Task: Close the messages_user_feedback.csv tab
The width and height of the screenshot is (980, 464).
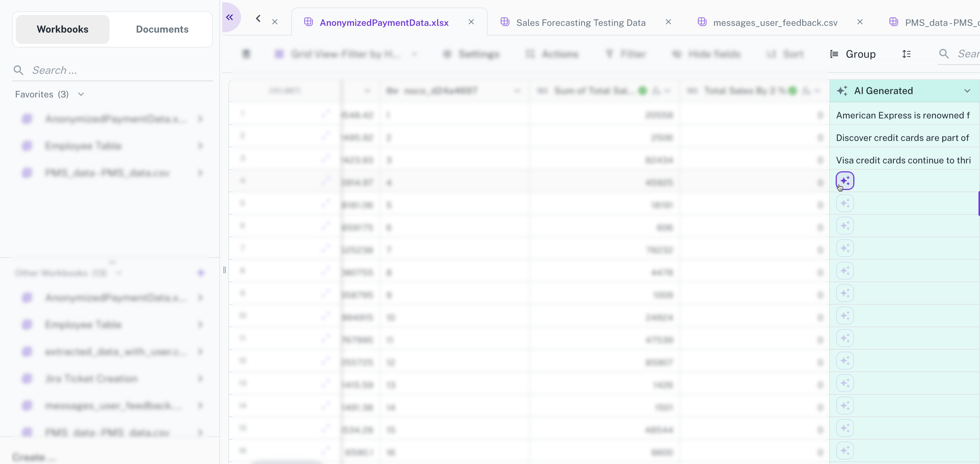Action: tap(860, 22)
